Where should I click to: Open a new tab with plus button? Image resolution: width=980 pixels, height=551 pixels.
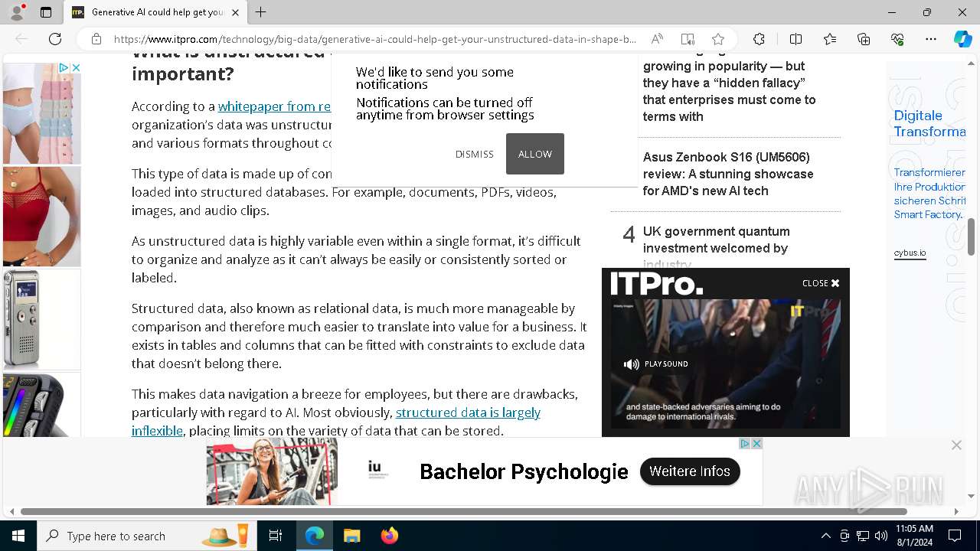[x=261, y=12]
